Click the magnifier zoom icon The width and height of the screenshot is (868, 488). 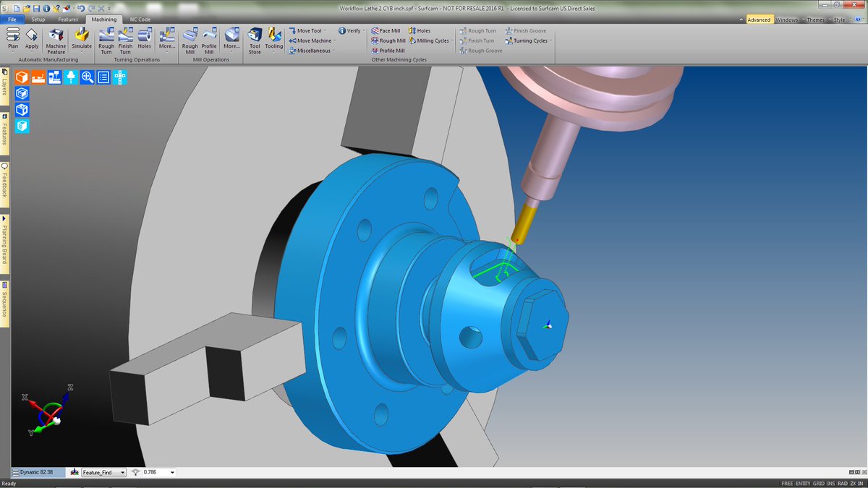[88, 77]
